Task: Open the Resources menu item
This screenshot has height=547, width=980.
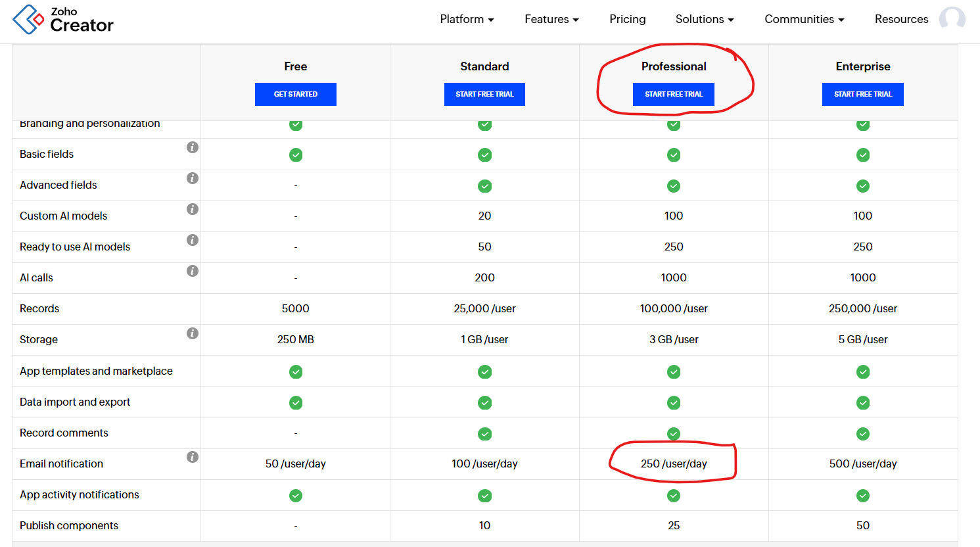Action: 901,20
